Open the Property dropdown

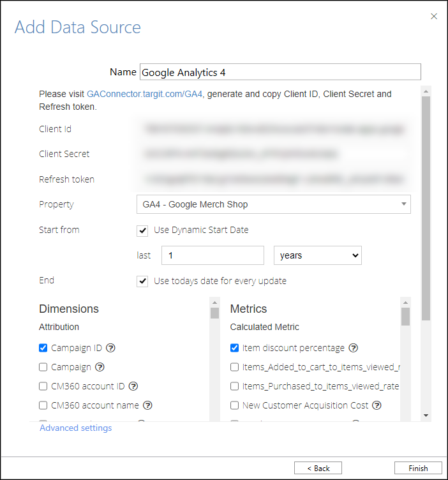274,204
